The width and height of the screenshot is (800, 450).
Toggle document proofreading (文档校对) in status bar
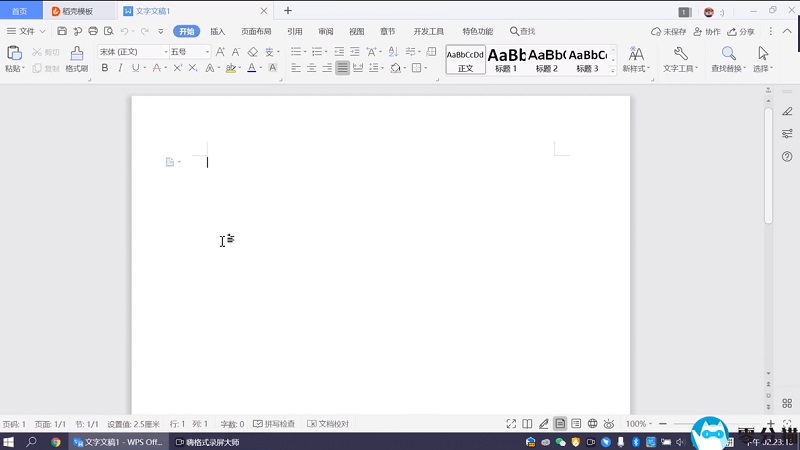tap(327, 424)
